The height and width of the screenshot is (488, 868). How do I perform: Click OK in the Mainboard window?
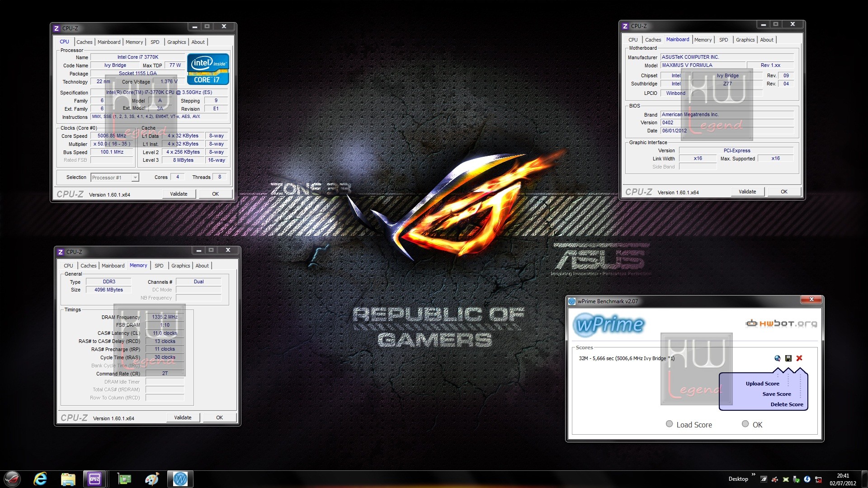coord(784,192)
